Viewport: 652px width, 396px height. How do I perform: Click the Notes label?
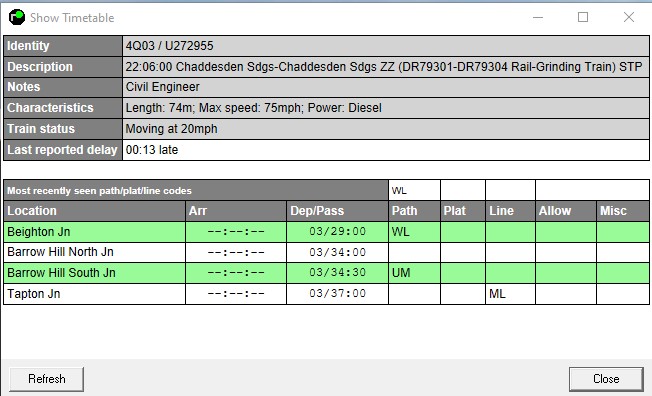coord(24,87)
